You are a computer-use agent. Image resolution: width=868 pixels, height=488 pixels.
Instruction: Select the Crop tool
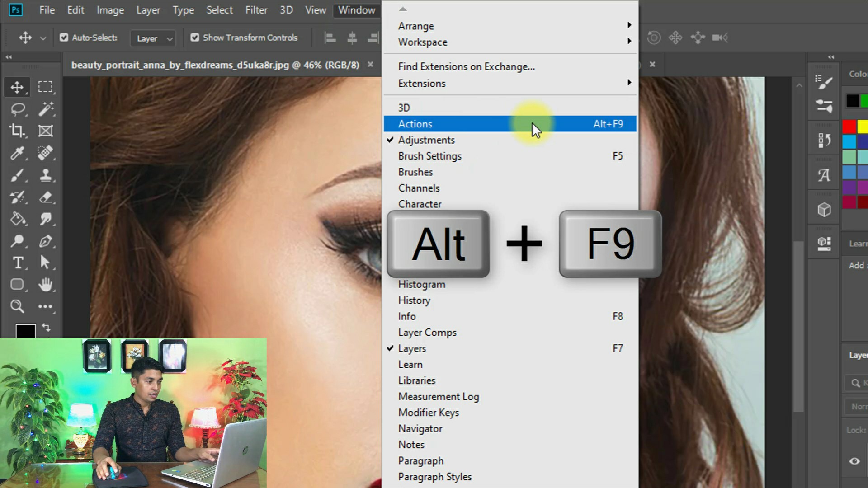[x=17, y=131]
